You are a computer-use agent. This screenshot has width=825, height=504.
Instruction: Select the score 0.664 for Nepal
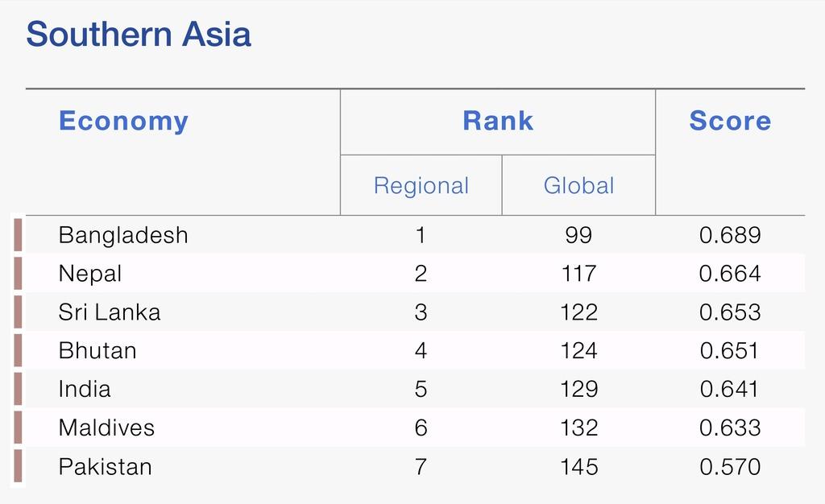click(730, 274)
